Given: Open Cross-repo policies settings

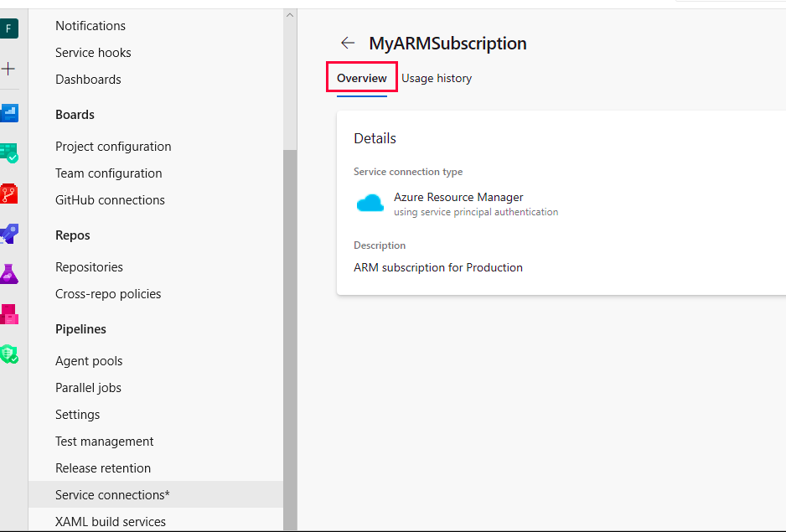Looking at the screenshot, I should tap(108, 294).
